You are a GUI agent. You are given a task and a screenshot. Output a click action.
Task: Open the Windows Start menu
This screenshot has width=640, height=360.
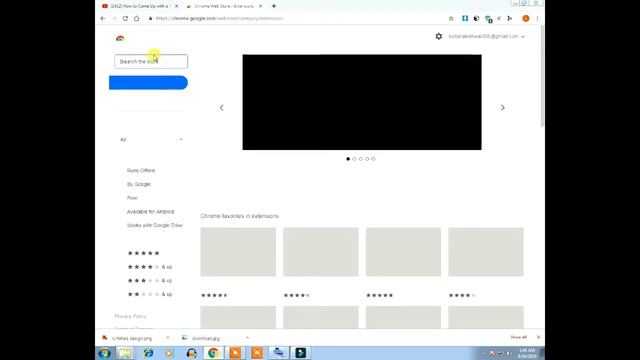point(104,353)
